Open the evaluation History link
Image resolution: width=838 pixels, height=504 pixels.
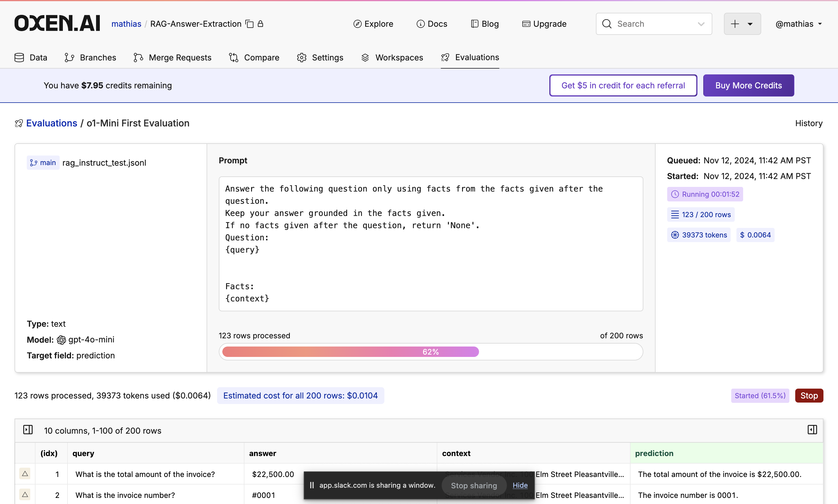pos(808,123)
